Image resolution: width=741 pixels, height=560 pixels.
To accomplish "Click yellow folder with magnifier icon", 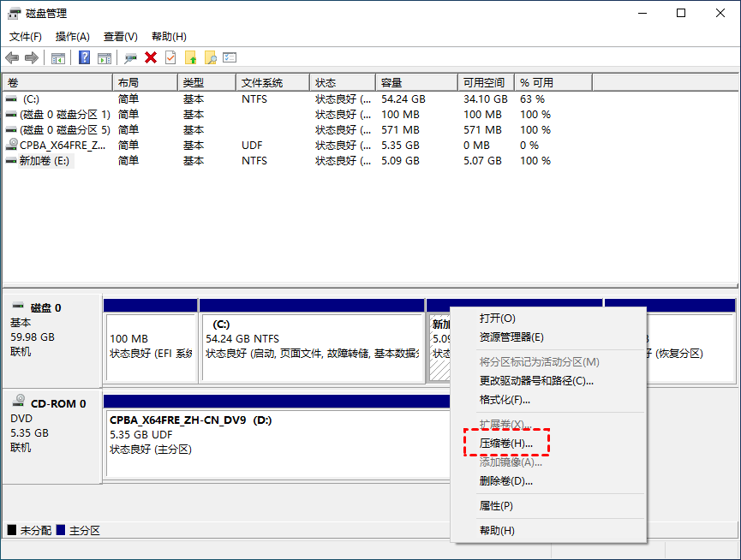I will coord(210,57).
